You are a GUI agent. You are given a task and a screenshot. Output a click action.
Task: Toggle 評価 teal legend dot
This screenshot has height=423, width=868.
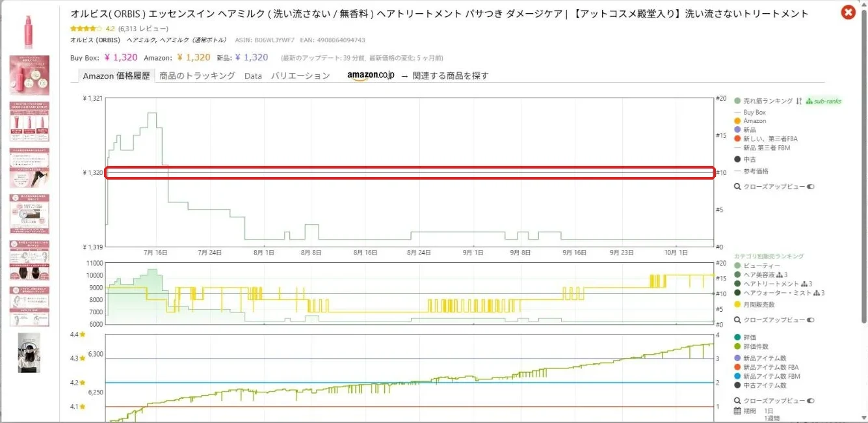(x=737, y=337)
